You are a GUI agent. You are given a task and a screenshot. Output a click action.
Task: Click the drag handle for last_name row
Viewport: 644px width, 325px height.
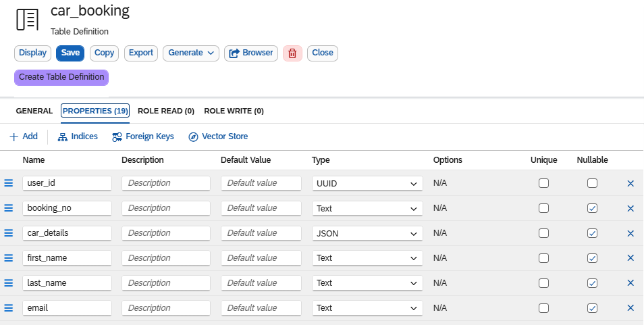tap(9, 283)
